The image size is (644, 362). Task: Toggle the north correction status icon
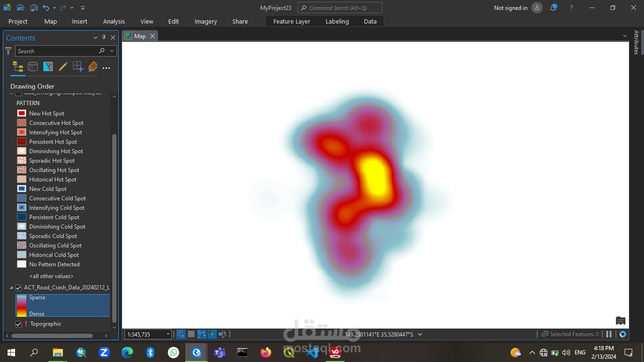223,334
